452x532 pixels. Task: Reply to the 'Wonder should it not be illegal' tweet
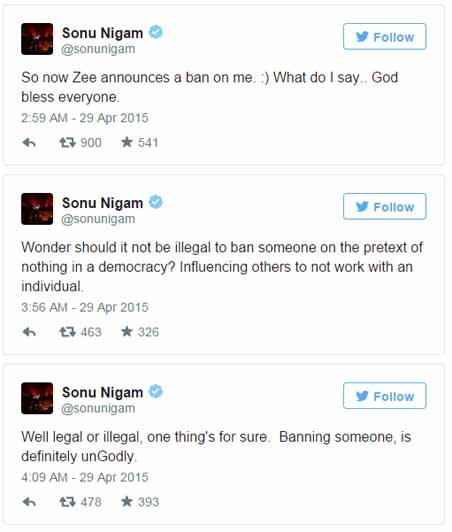(x=29, y=332)
